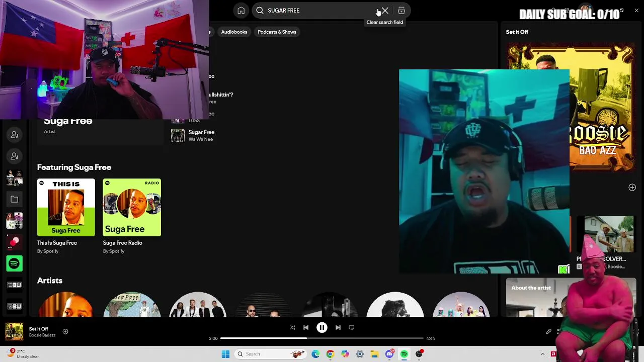Image resolution: width=644 pixels, height=362 pixels.
Task: Open the weather widget on taskbar
Action: tap(23, 354)
